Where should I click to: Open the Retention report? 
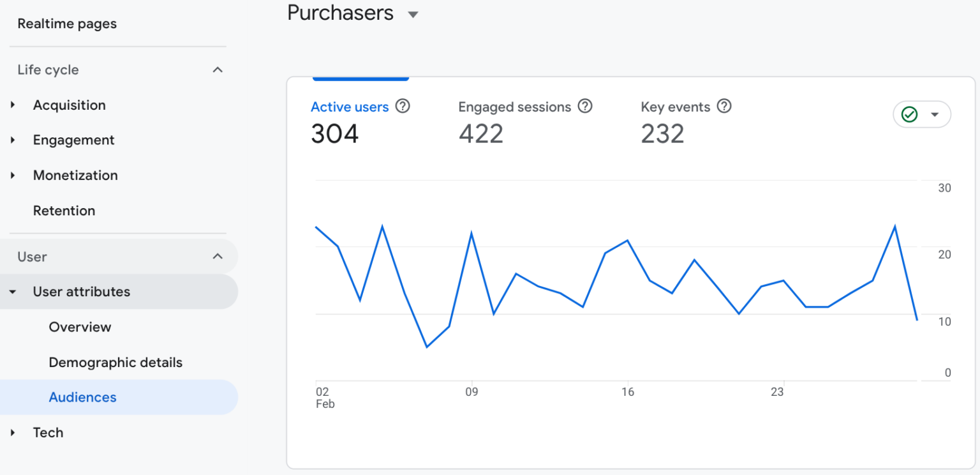64,211
